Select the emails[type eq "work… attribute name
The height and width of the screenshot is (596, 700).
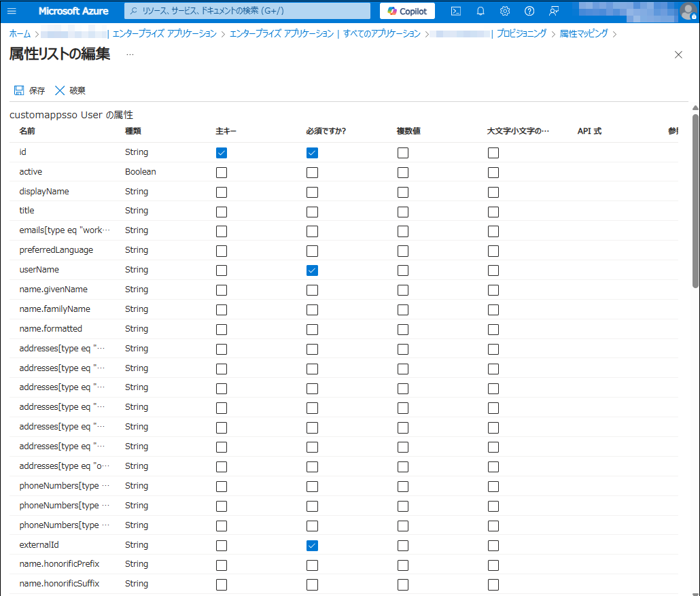point(65,230)
